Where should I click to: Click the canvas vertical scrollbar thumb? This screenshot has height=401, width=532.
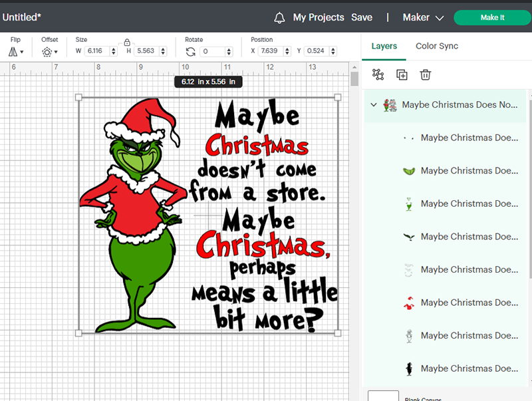click(x=354, y=78)
